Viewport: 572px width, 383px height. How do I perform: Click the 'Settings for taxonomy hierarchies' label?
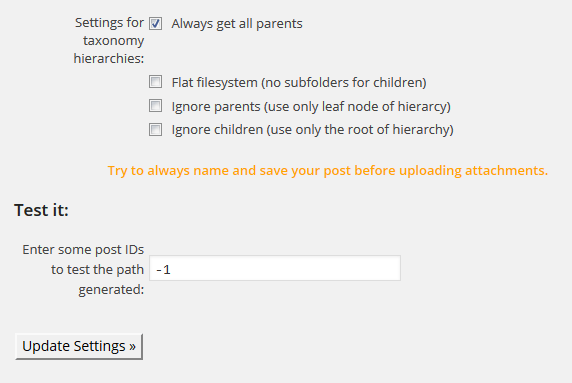click(109, 40)
